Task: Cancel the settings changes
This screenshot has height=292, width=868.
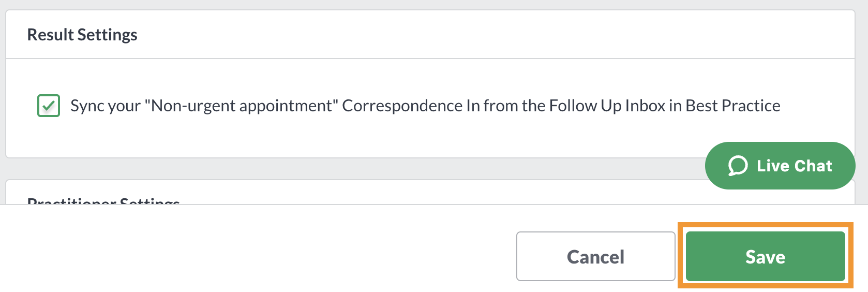Action: coord(595,256)
